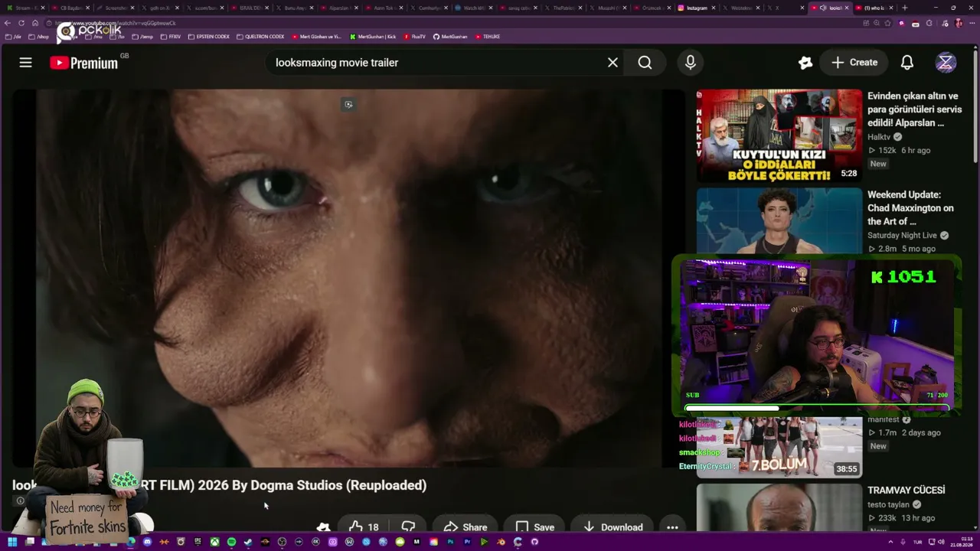
Task: Go back with the browser back arrow
Action: pos(8,23)
